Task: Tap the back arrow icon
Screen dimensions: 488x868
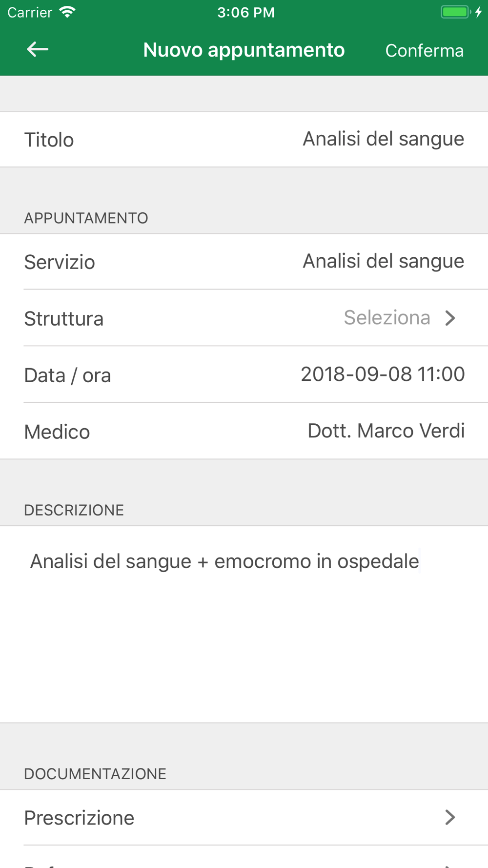Action: pos(38,49)
